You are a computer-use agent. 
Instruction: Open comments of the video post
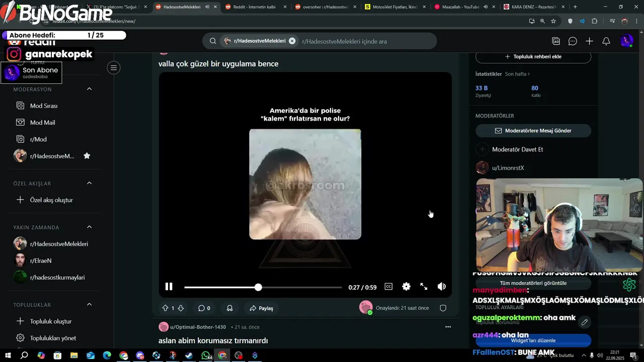tap(204, 308)
